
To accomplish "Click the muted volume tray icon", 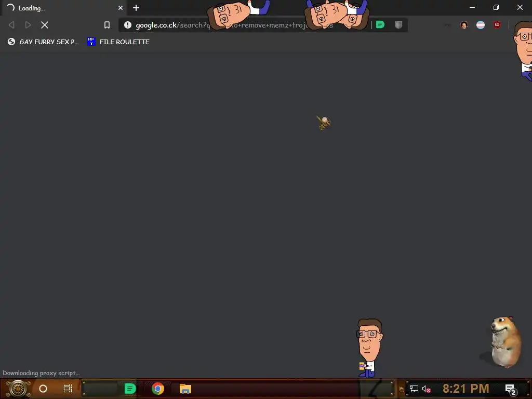I will (426, 389).
